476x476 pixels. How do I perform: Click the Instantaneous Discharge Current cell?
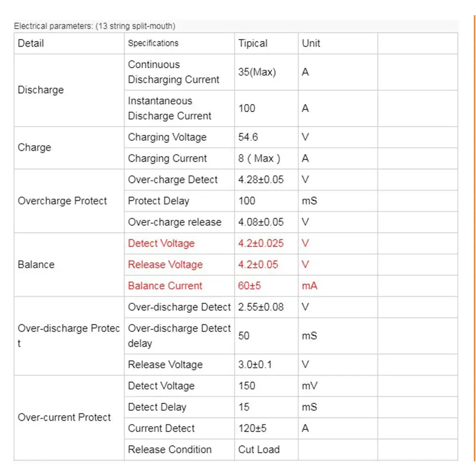tap(179, 108)
